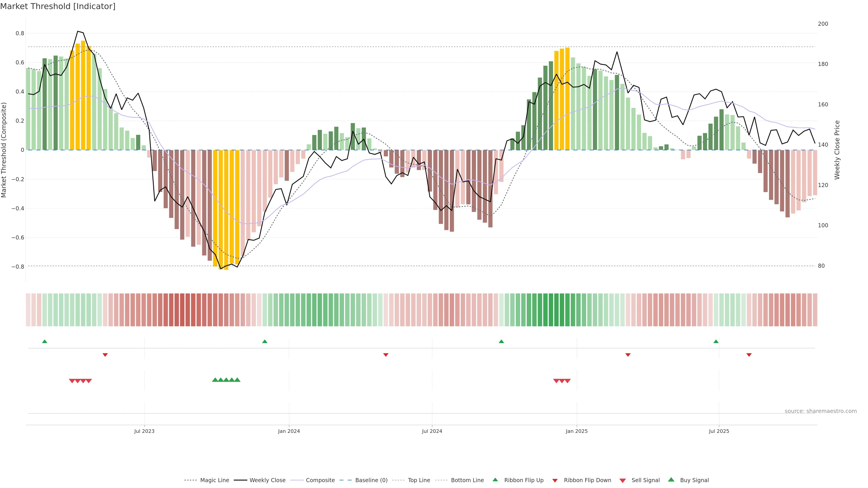The height and width of the screenshot is (488, 868).
Task: Click the Jan 2024 x-axis label
Action: 289,431
